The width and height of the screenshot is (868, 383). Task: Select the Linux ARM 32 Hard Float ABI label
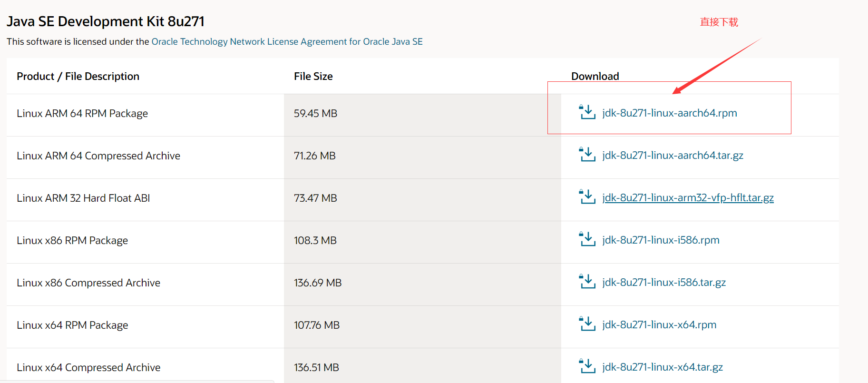click(83, 198)
